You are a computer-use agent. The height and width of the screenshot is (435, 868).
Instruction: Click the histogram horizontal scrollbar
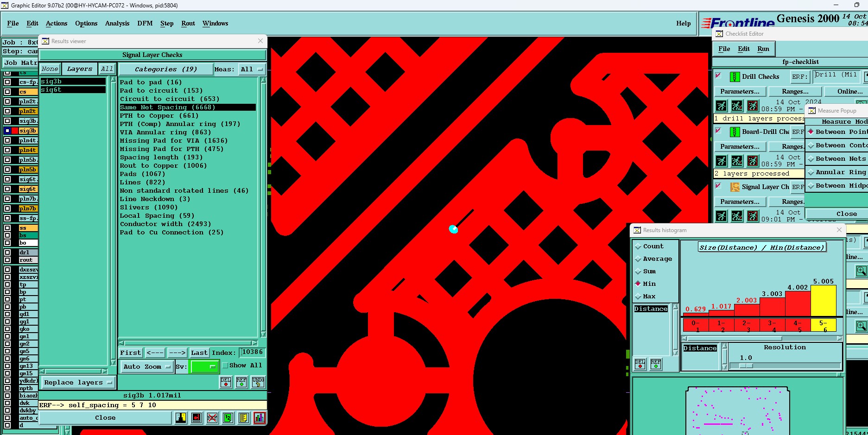pyautogui.click(x=762, y=339)
